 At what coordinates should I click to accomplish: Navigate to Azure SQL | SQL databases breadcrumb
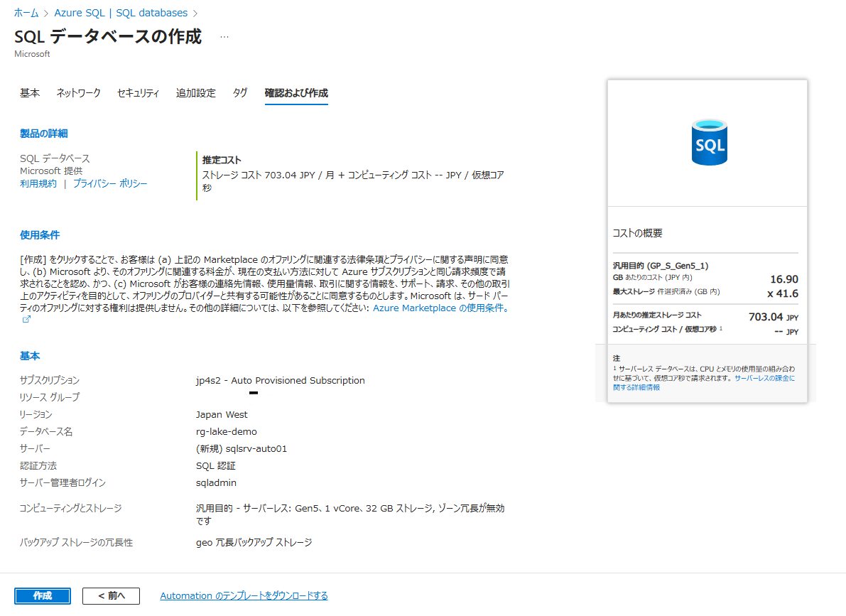(120, 13)
